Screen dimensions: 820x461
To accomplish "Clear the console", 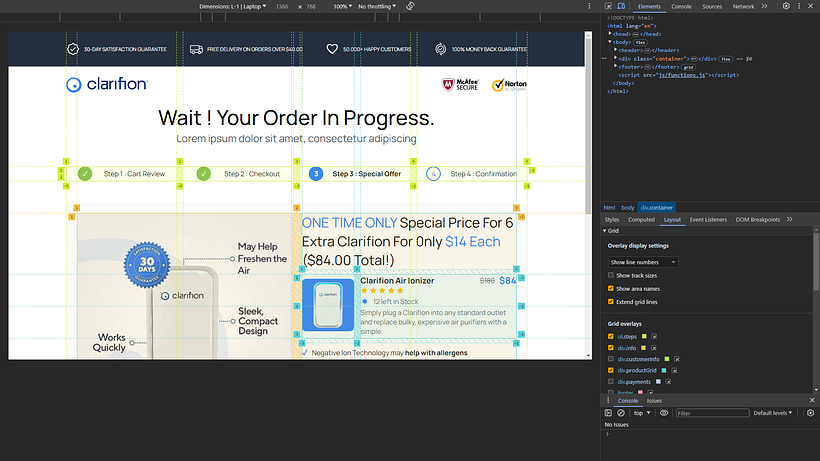I will point(621,413).
